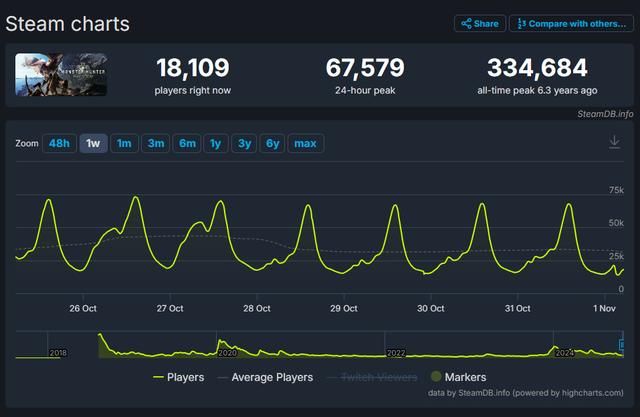Click the 1 Nov axis label
Screen dimensions: 640x417
pos(604,308)
